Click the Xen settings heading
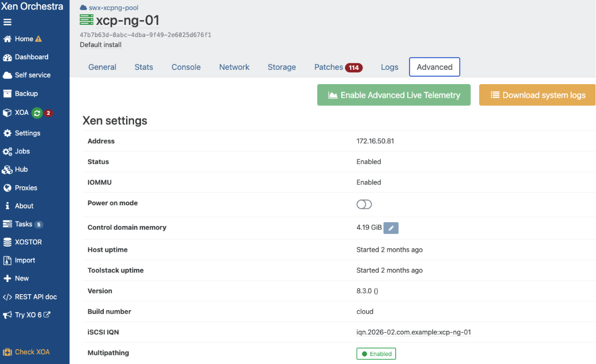The width and height of the screenshot is (596, 364). pyautogui.click(x=115, y=121)
